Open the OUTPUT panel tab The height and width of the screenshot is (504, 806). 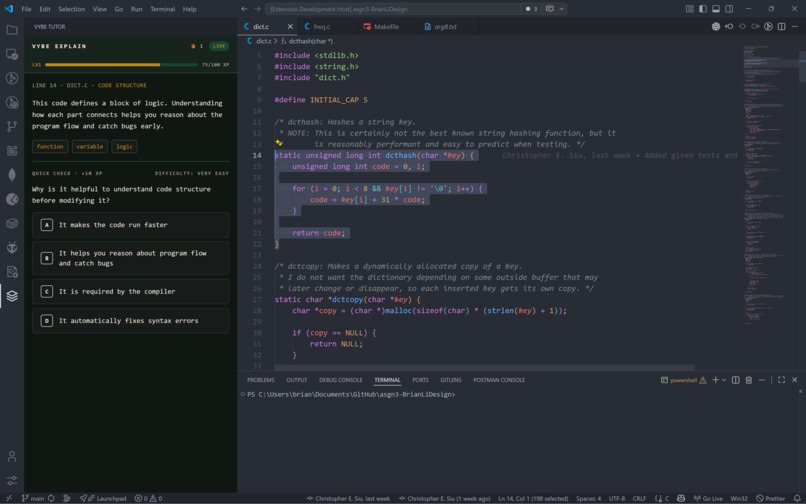(297, 380)
